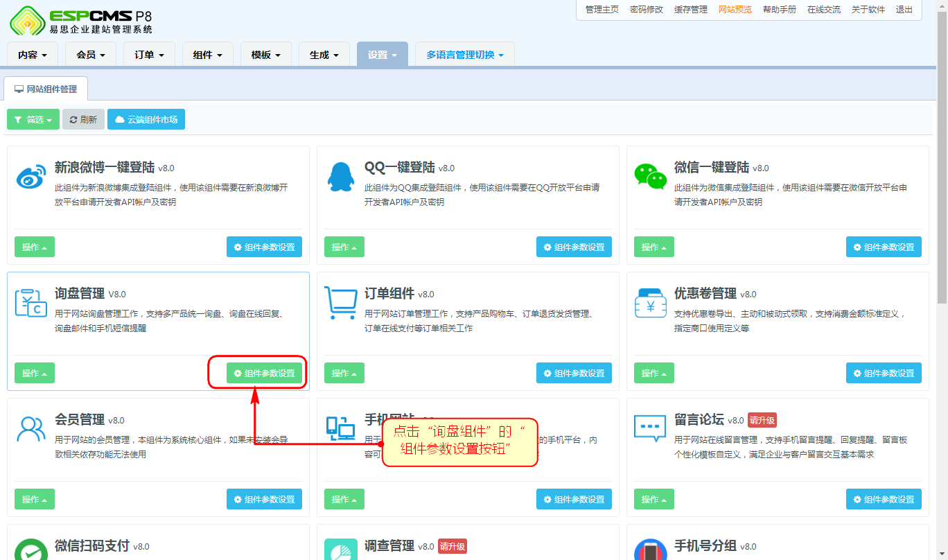948x560 pixels.
Task: Open the 筛选 filter dropdown
Action: coord(33,119)
